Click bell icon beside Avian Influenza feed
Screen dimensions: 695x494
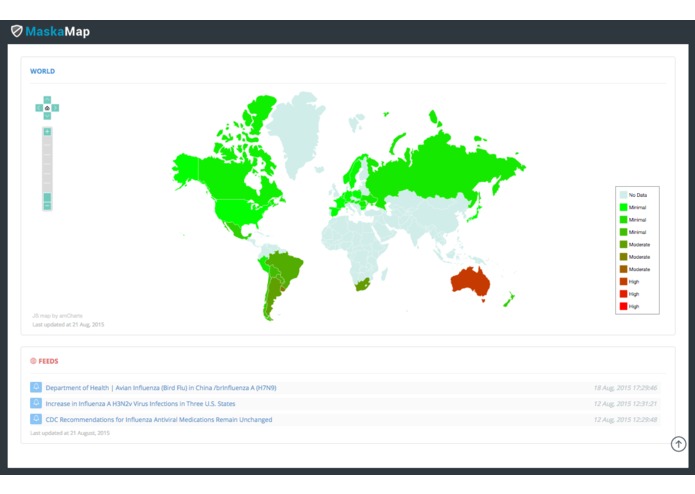point(36,387)
